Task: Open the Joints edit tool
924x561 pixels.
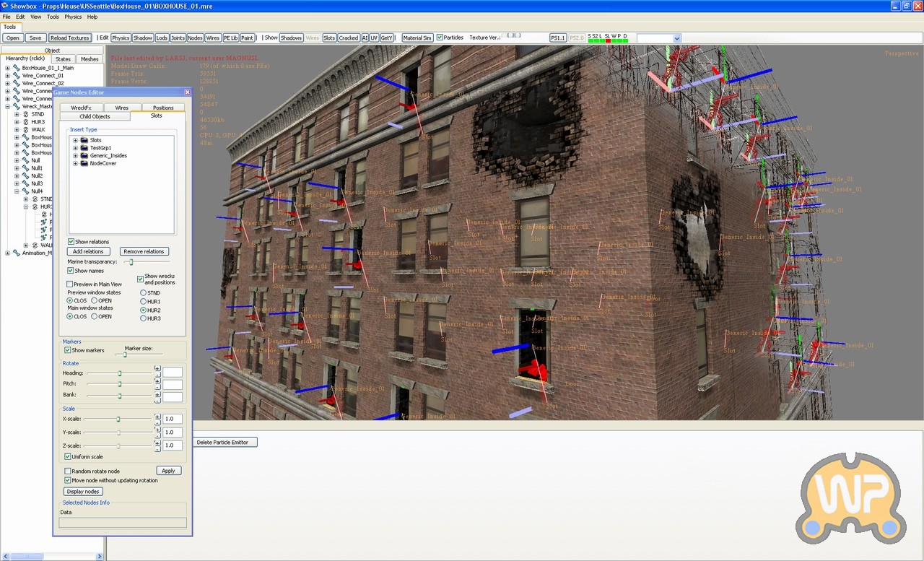Action: pos(178,38)
